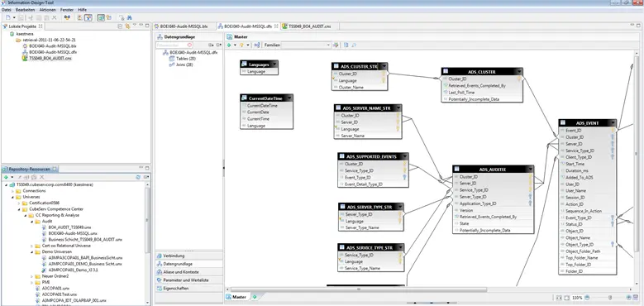This screenshot has width=644, height=306.
Task: Open the Familien combo box
Action: point(306,45)
